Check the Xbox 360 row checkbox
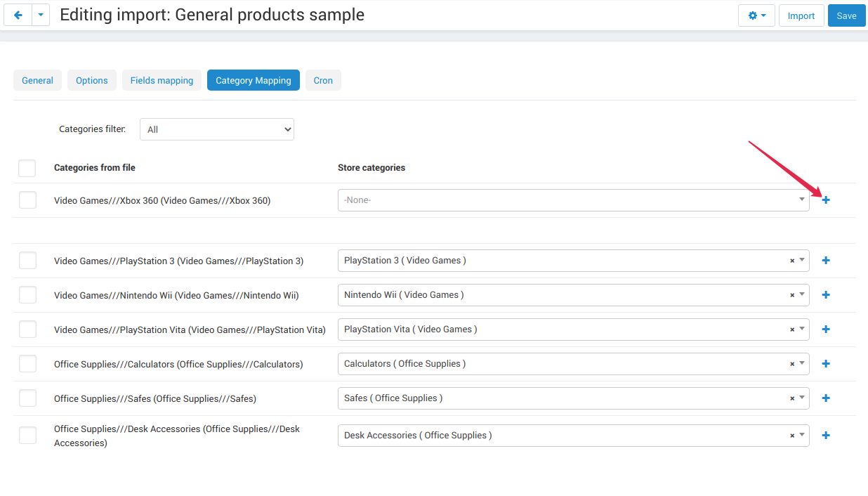The image size is (868, 496). coord(27,200)
